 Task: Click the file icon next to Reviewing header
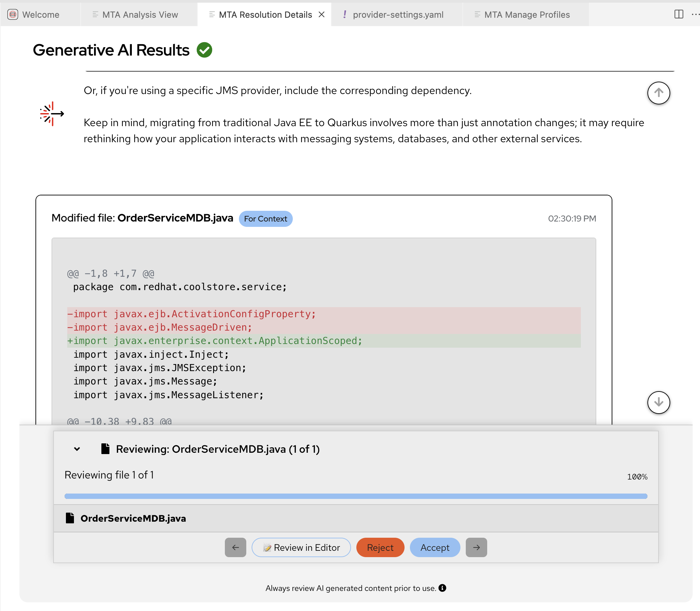tap(105, 449)
